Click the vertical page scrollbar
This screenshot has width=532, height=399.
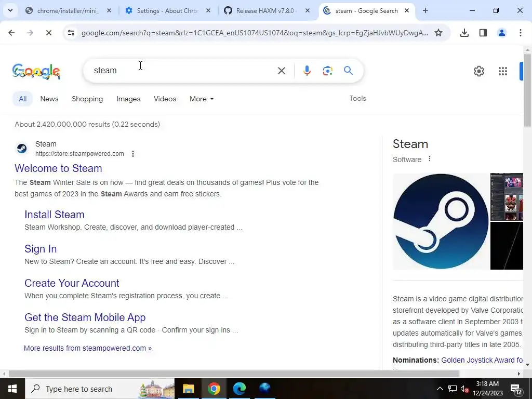pos(528,90)
